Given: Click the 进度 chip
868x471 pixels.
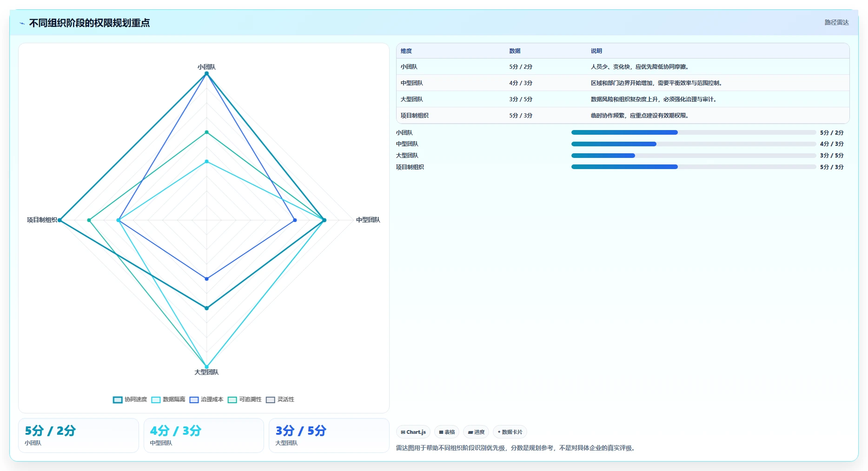Looking at the screenshot, I should click(x=476, y=432).
